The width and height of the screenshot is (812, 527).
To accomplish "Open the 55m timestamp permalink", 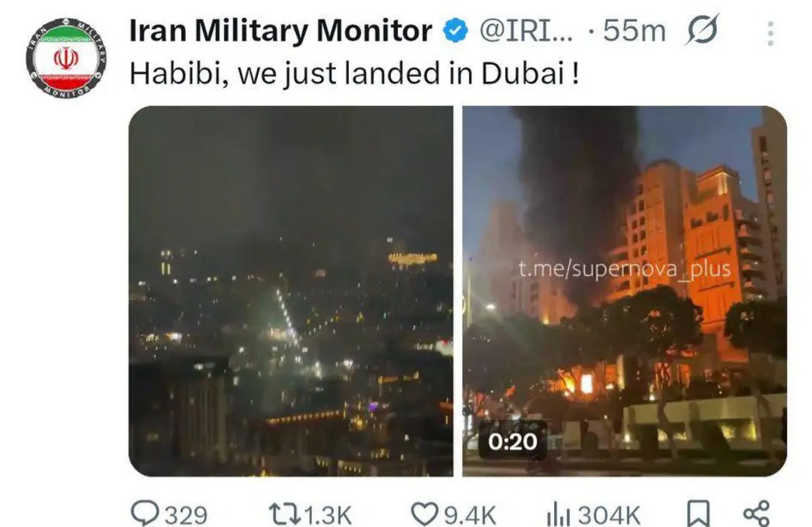I will pyautogui.click(x=634, y=31).
